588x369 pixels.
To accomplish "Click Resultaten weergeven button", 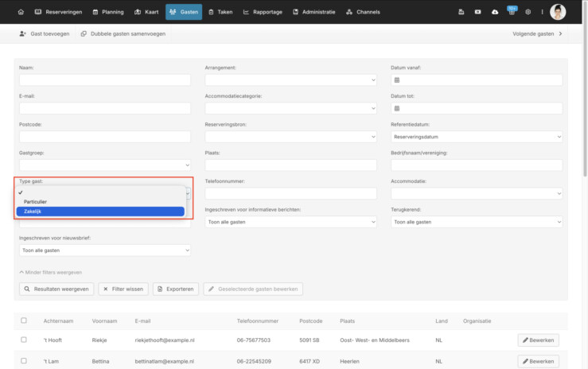I will coord(56,289).
